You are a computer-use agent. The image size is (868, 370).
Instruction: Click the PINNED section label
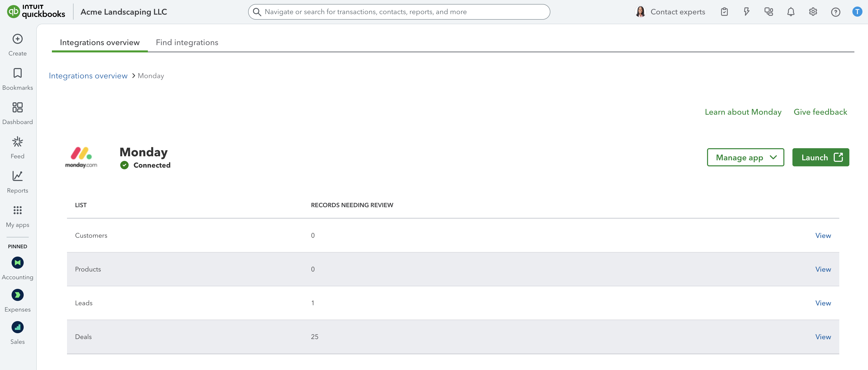[18, 246]
